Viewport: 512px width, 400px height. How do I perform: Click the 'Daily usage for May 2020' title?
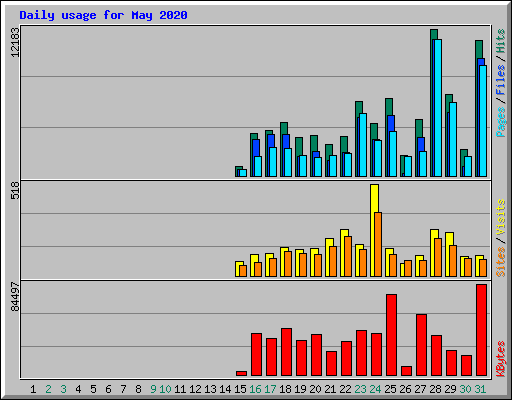click(x=103, y=15)
